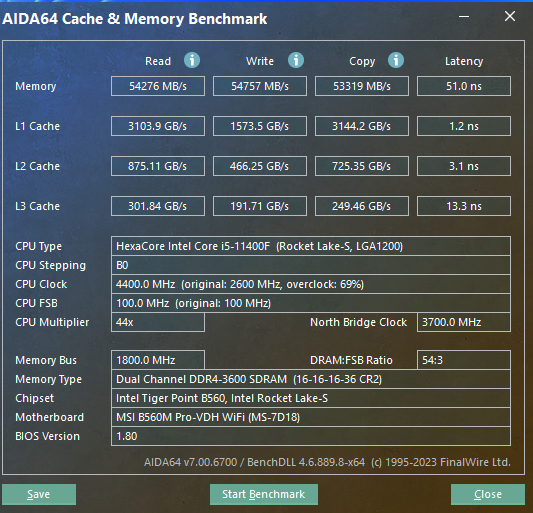
Task: Click the Memory Write value field
Action: [260, 86]
